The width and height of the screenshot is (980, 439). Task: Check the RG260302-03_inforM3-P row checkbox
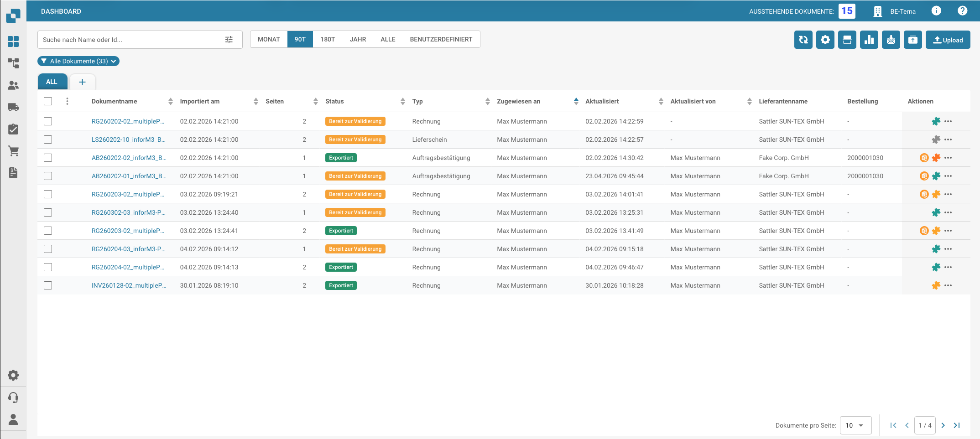(48, 212)
